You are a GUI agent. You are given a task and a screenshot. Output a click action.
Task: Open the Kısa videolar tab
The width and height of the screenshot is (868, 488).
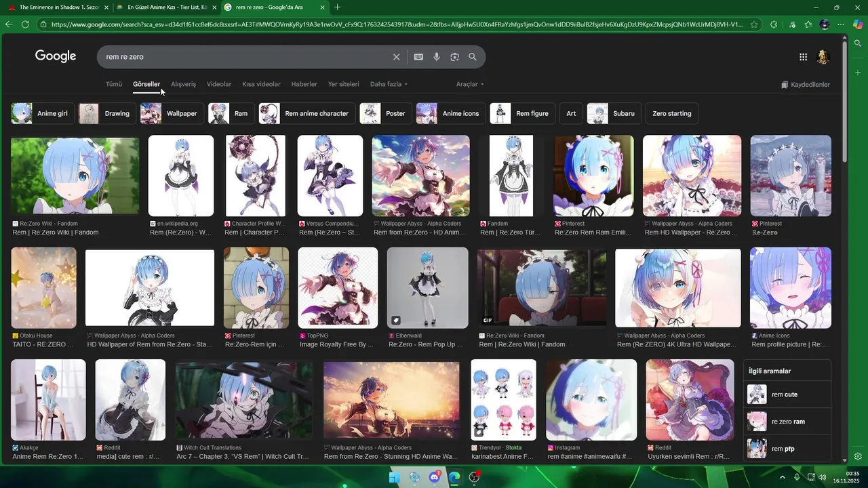261,84
